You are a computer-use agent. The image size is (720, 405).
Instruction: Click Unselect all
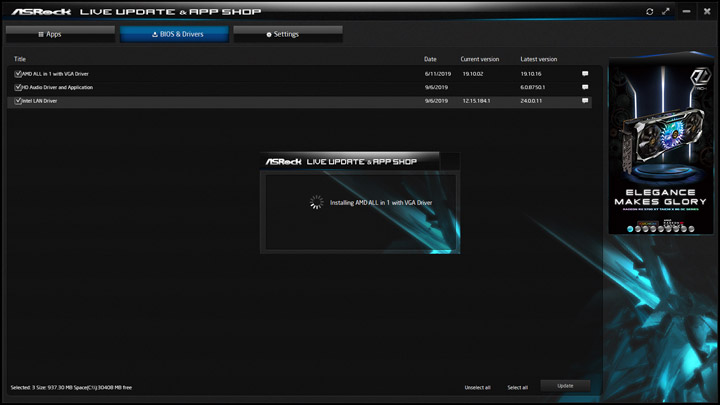pos(478,388)
